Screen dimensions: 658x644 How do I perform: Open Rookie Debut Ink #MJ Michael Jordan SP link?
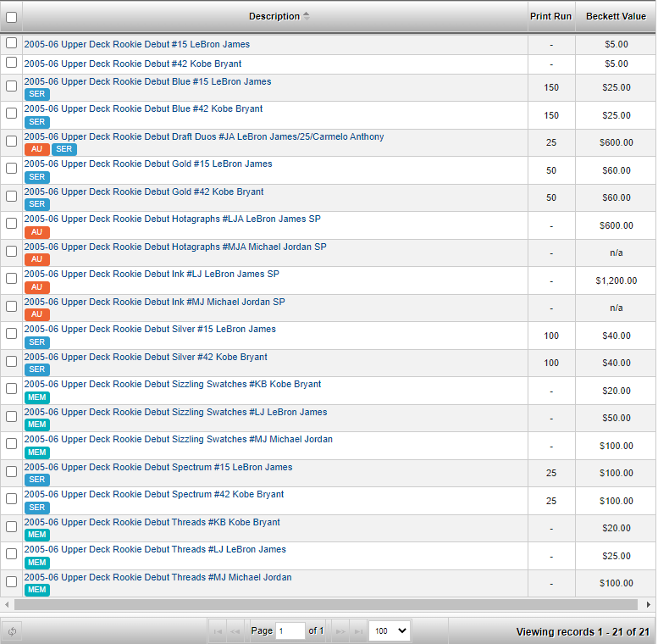pyautogui.click(x=154, y=302)
